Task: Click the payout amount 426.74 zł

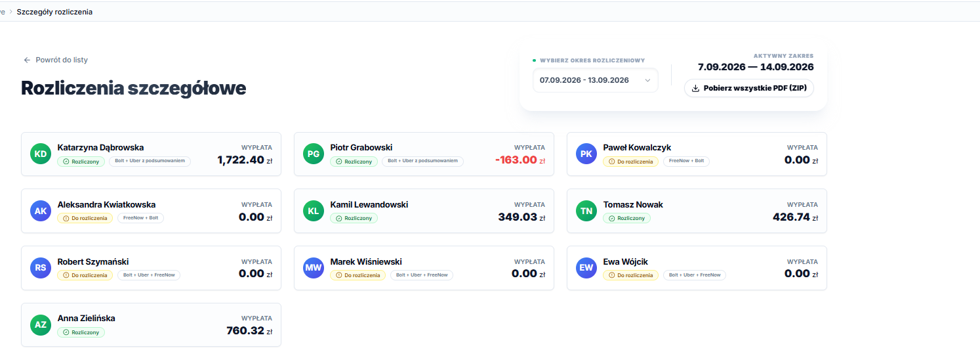Action: pyautogui.click(x=795, y=217)
